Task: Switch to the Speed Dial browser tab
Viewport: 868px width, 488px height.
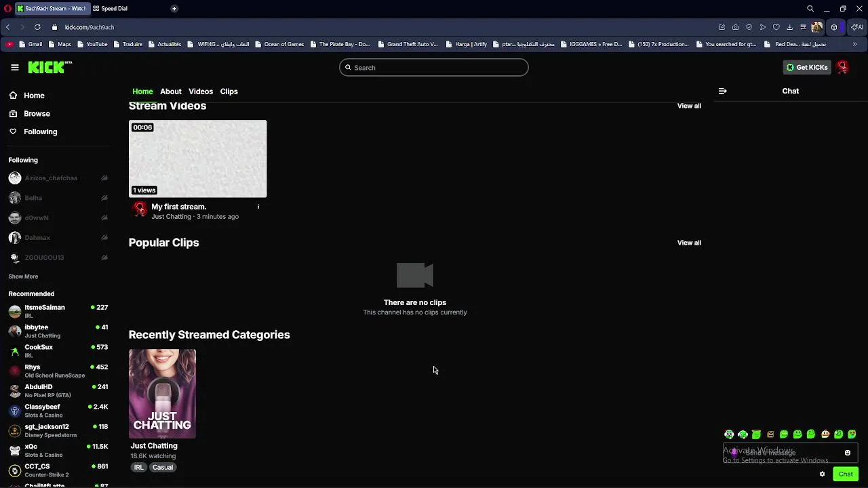Action: pos(114,8)
